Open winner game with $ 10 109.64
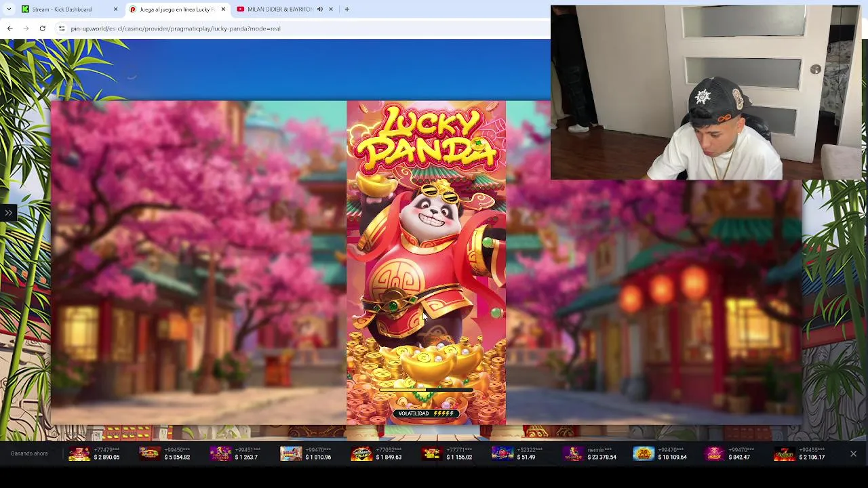This screenshot has height=488, width=868. pyautogui.click(x=660, y=453)
